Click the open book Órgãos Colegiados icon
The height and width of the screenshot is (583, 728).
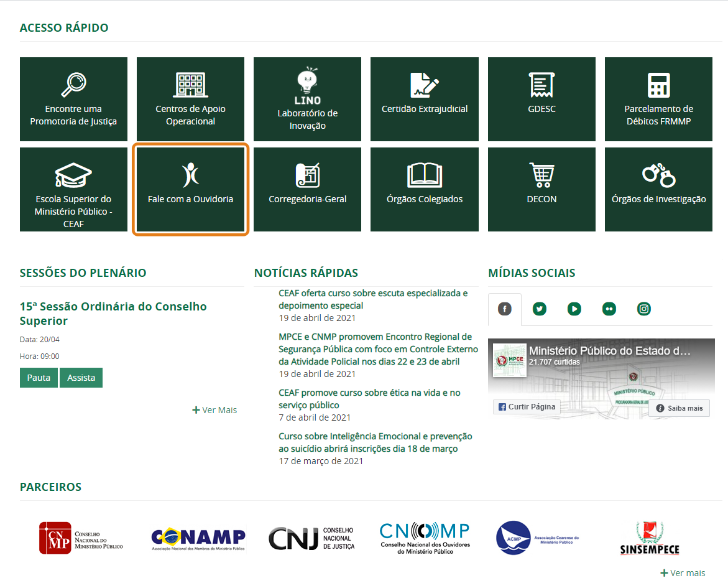click(425, 175)
